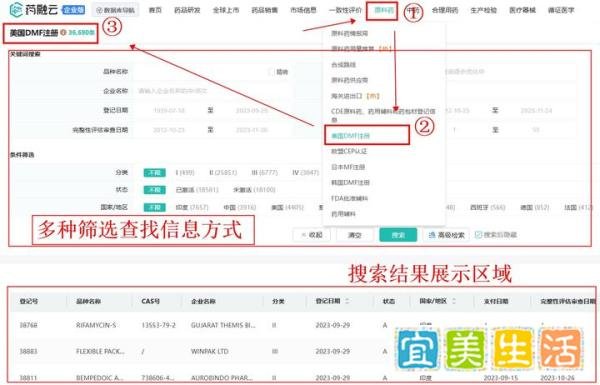Viewport: 600px width, 385px height.
Task: Filter 状态 by 未激活
Action: (254, 190)
